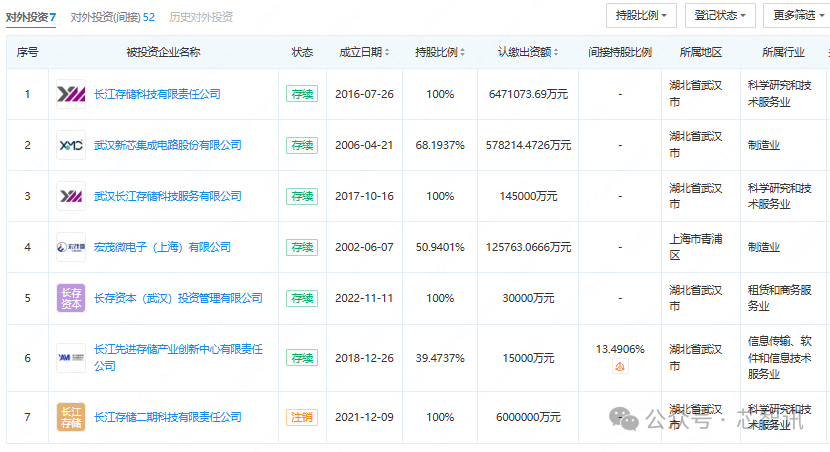
Task: Open 宏茂微电子（上海）有限公司 link
Action: (x=163, y=247)
